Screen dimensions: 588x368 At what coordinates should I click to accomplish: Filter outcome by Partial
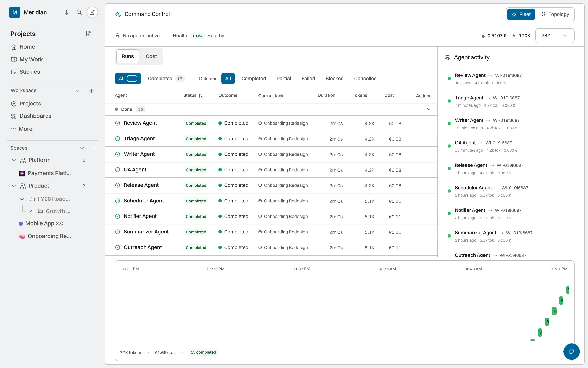click(x=284, y=78)
